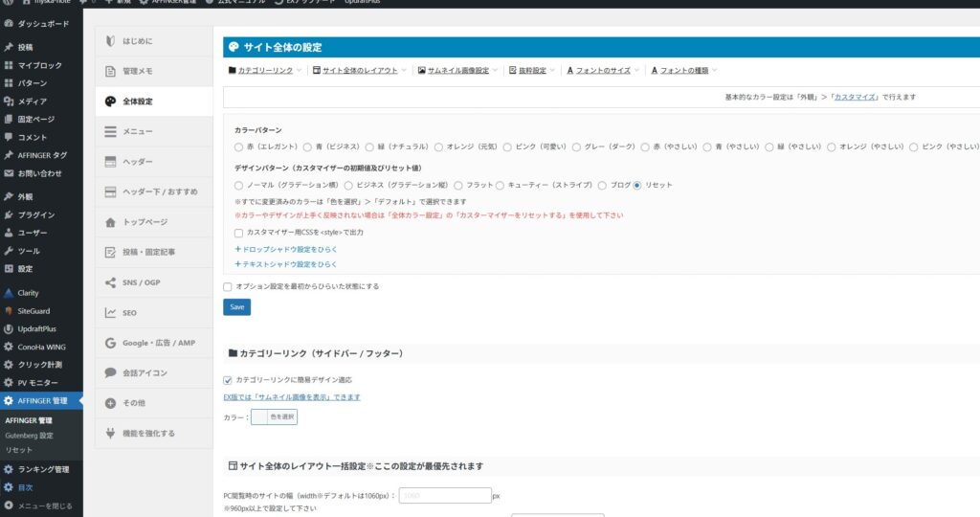Collapse the admin menu via メニューを閉じる

point(38,506)
